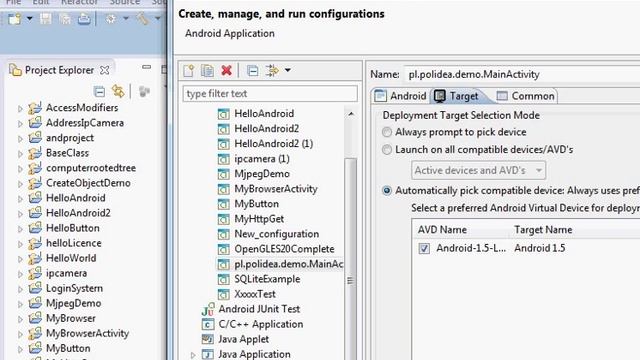Select C/C++ Application configuration type
This screenshot has width=640, height=360.
[260, 324]
